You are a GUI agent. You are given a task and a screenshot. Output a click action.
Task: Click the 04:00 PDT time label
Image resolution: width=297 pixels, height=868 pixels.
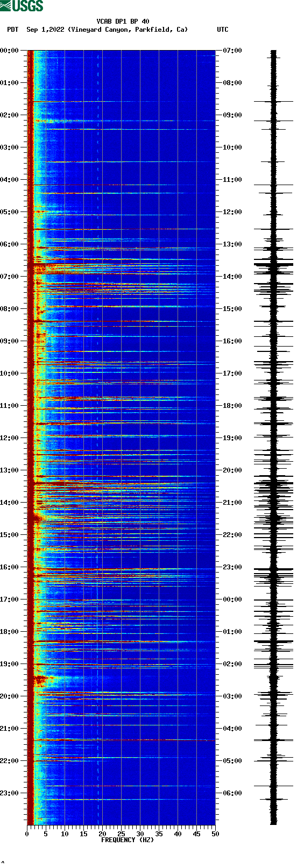[10, 180]
